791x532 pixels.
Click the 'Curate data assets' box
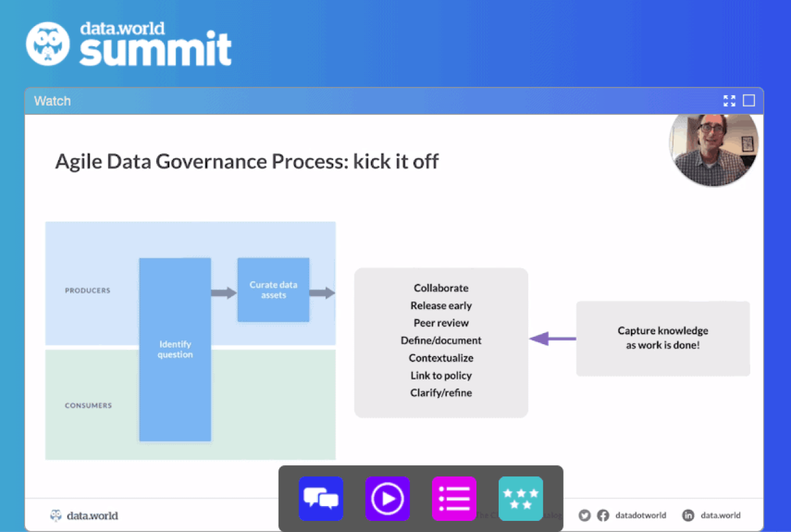(x=273, y=290)
